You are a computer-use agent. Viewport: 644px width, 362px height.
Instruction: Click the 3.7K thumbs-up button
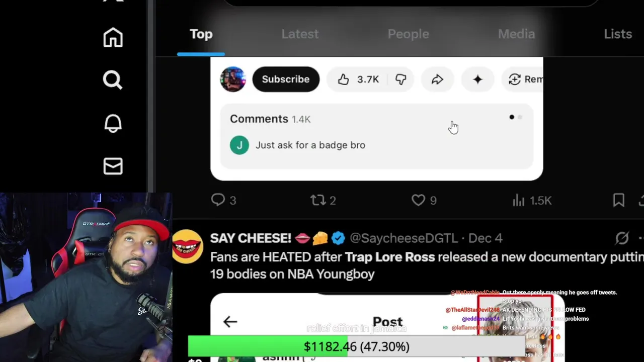[x=358, y=79]
